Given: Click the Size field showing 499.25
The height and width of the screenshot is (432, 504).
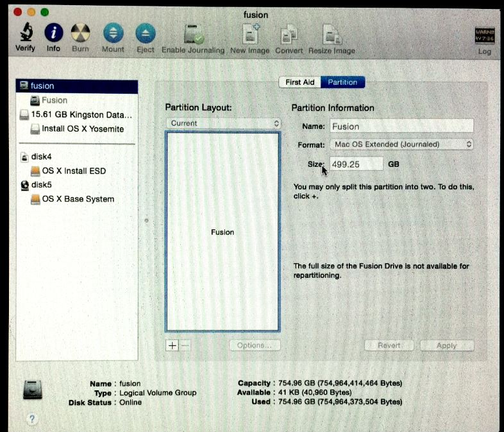Looking at the screenshot, I should tap(357, 164).
